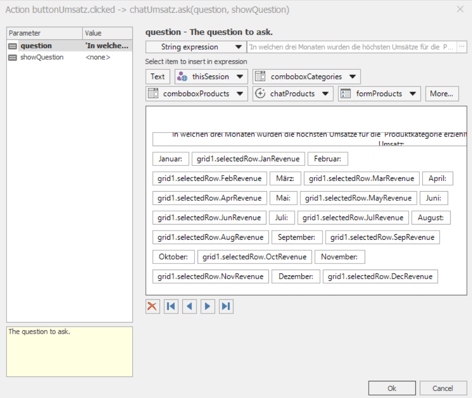
Task: Expand the comboboxCategories dropdown arrow
Action: point(352,77)
